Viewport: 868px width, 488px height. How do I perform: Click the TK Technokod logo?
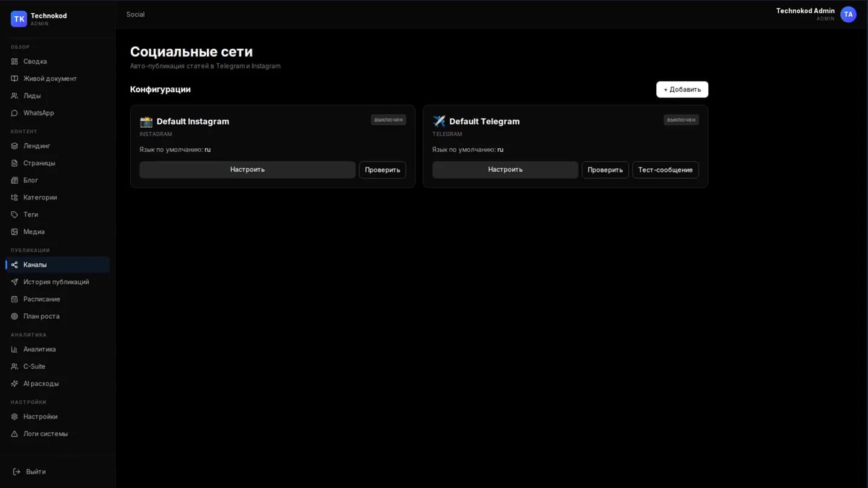coord(19,19)
